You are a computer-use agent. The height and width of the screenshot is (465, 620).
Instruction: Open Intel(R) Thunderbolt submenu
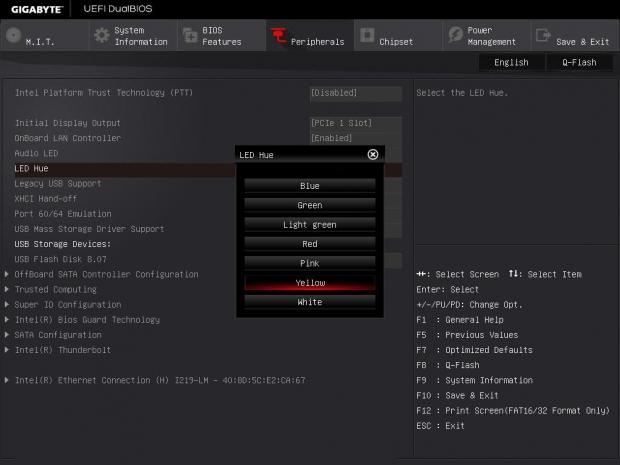[x=62, y=350]
